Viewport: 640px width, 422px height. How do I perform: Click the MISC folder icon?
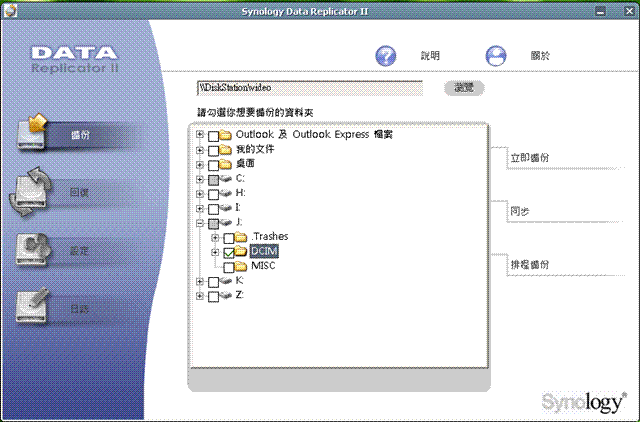241,266
